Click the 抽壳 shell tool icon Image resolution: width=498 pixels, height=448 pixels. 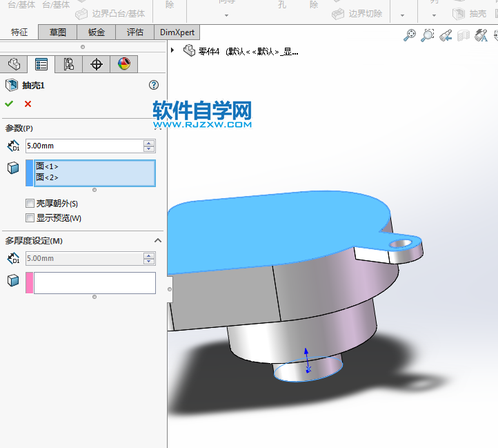[x=459, y=14]
